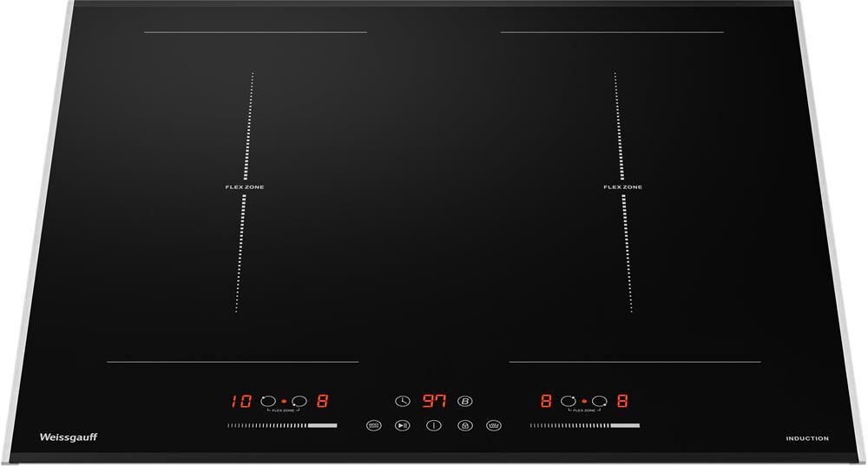Touch the left FLEX ZONE cooking area label
This screenshot has width=868, height=466.
[x=243, y=187]
